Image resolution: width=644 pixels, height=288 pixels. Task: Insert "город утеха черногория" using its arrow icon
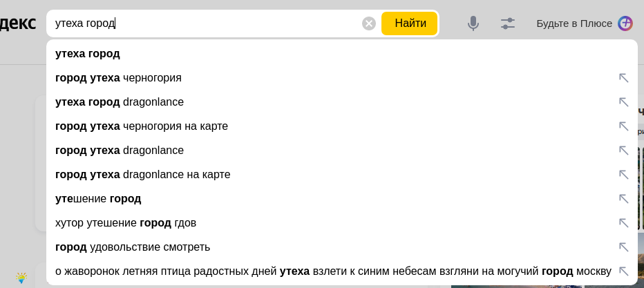tap(623, 78)
